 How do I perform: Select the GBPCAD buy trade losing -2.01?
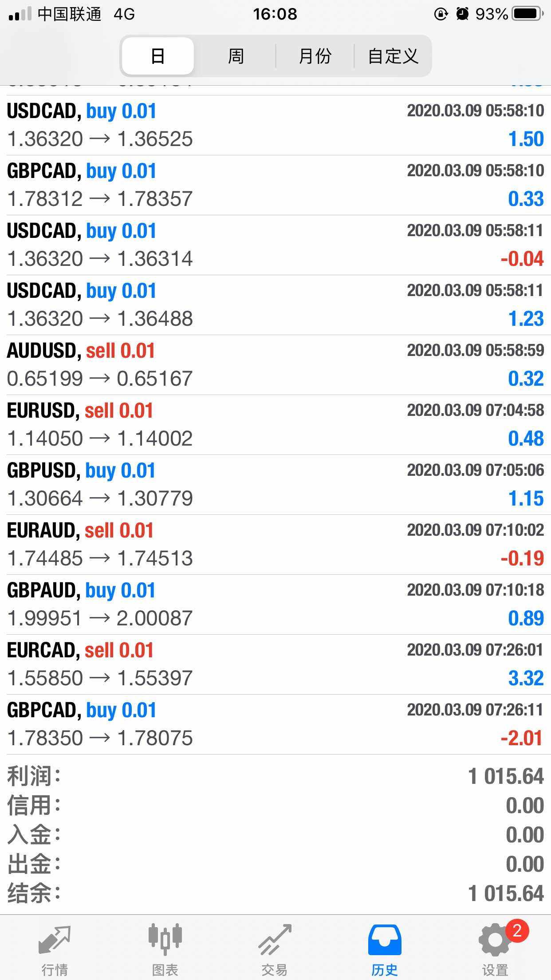(x=275, y=724)
